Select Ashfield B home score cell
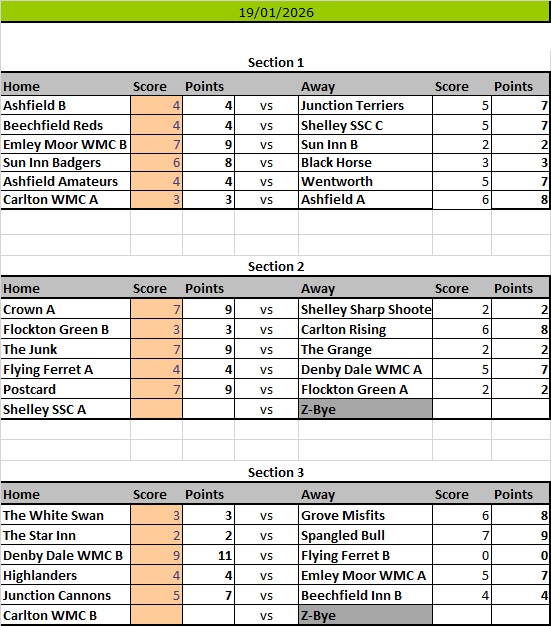 click(157, 105)
